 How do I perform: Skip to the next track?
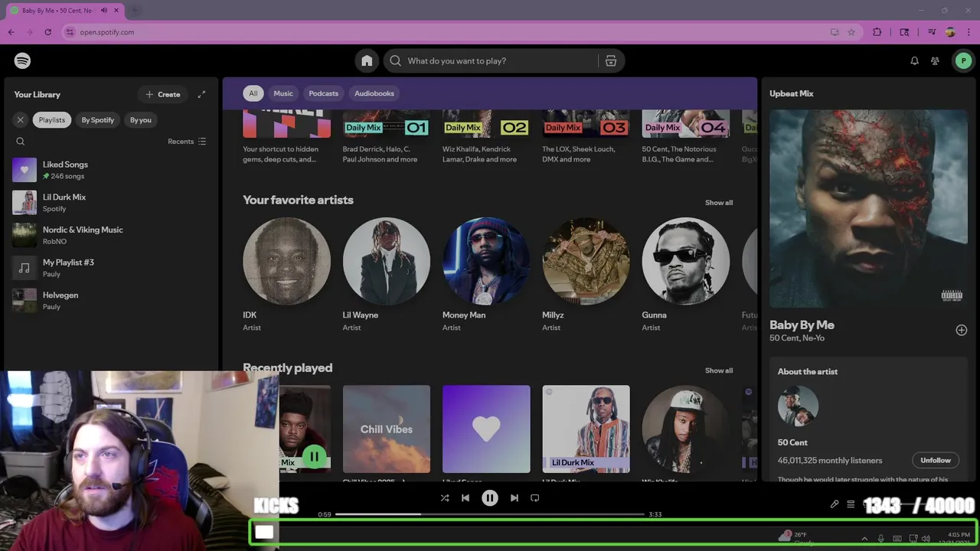pos(514,498)
